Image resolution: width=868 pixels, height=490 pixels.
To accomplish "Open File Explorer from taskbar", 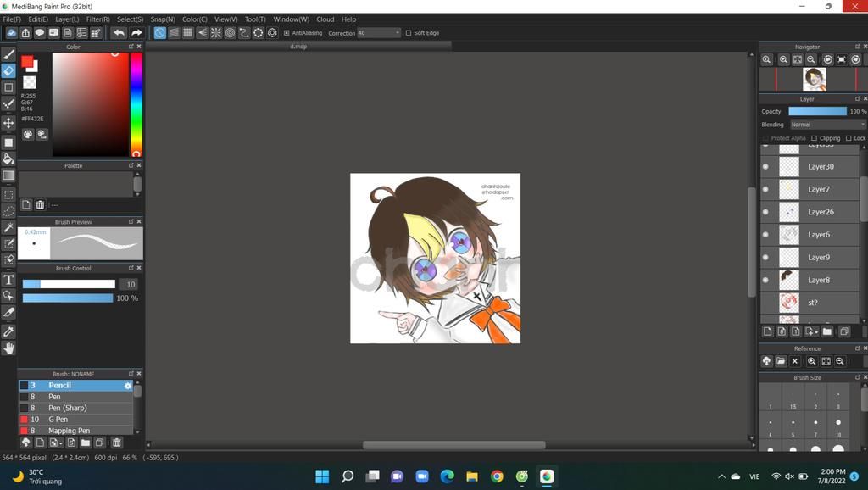I will point(472,476).
